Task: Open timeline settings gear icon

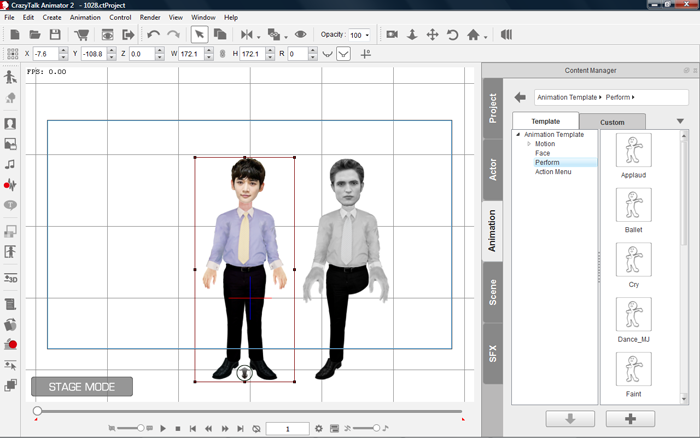Action: [x=318, y=428]
